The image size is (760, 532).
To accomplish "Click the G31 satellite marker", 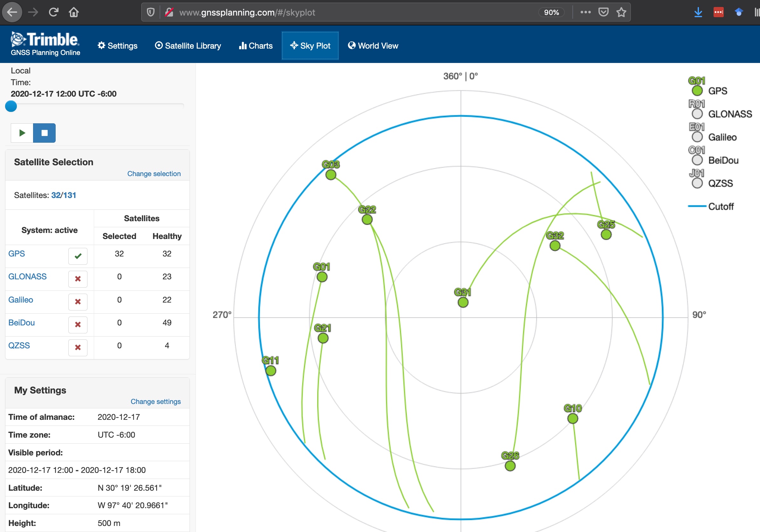I will click(x=463, y=303).
